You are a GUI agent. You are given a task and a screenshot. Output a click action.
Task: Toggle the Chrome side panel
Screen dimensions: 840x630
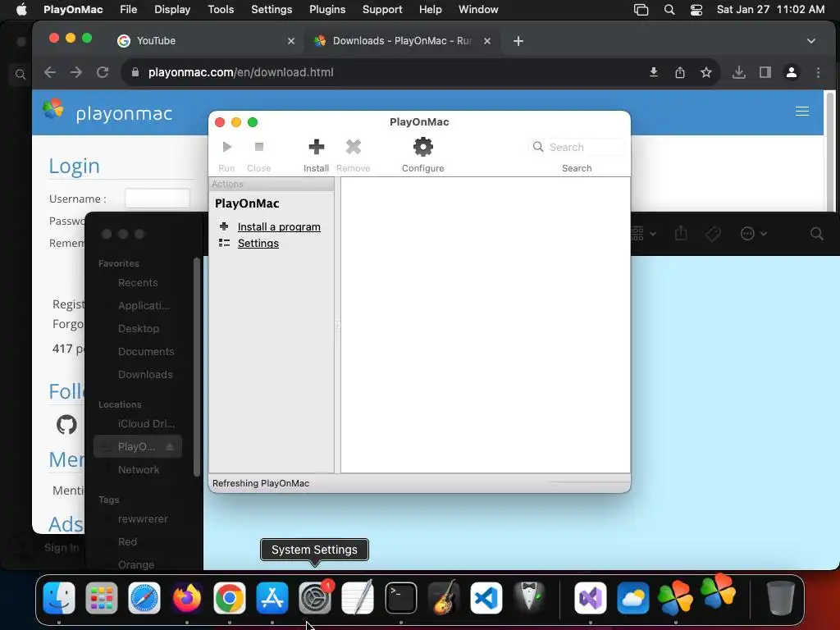coord(765,72)
